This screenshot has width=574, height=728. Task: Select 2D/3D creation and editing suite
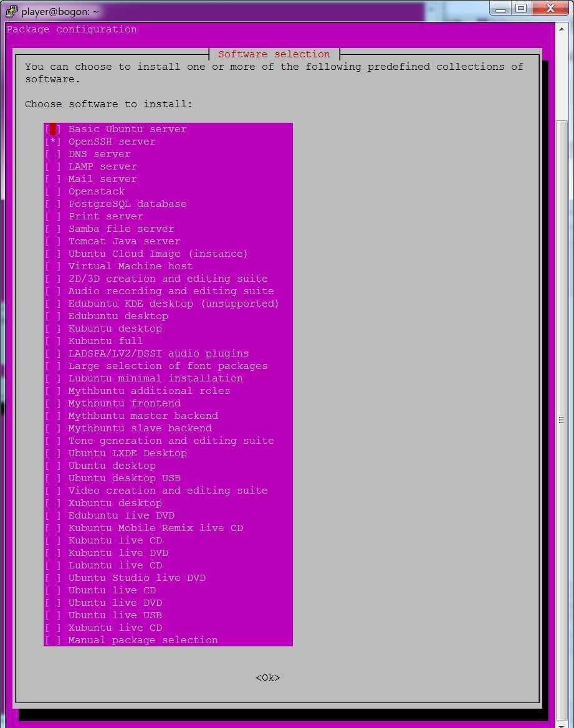[x=168, y=279]
